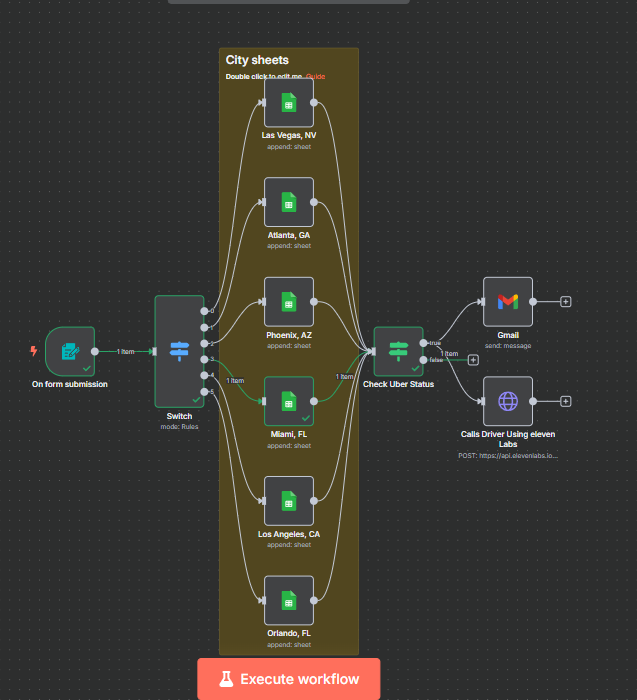Click the 'mode: Rules' text under Switch

(179, 427)
